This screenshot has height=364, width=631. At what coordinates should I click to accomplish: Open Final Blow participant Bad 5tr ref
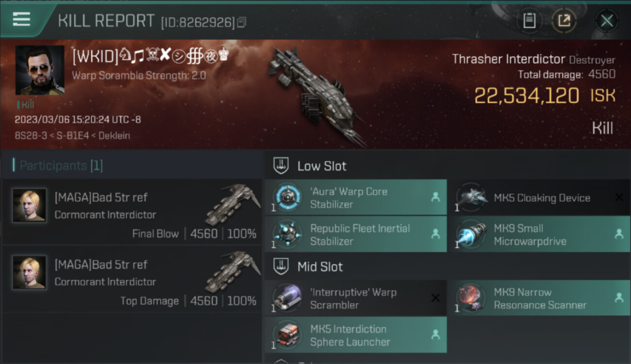pyautogui.click(x=132, y=212)
